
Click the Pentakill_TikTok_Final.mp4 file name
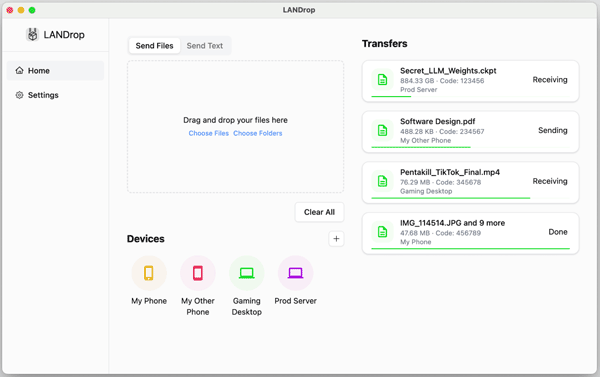tap(450, 172)
